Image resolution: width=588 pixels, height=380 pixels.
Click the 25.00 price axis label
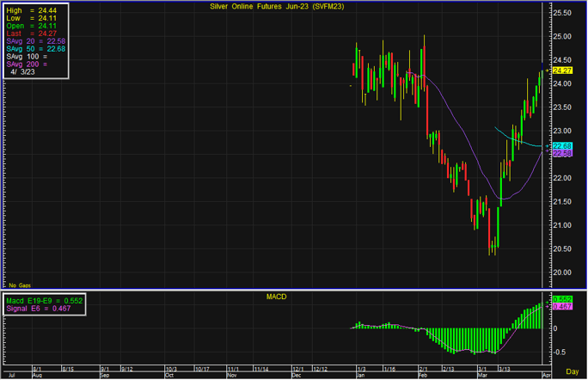point(563,37)
